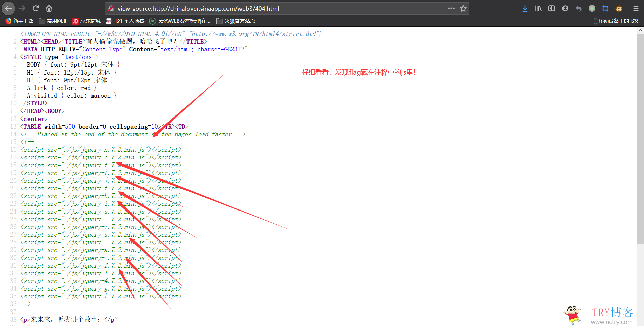Open 移动设备上的书签 mobile bookmarks
Image resolution: width=644 pixels, height=326 pixels.
[616, 21]
